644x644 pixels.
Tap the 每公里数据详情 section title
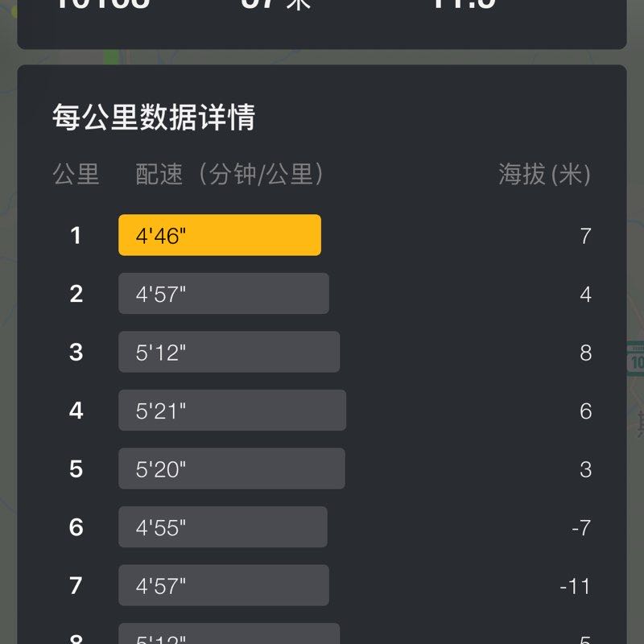[153, 118]
